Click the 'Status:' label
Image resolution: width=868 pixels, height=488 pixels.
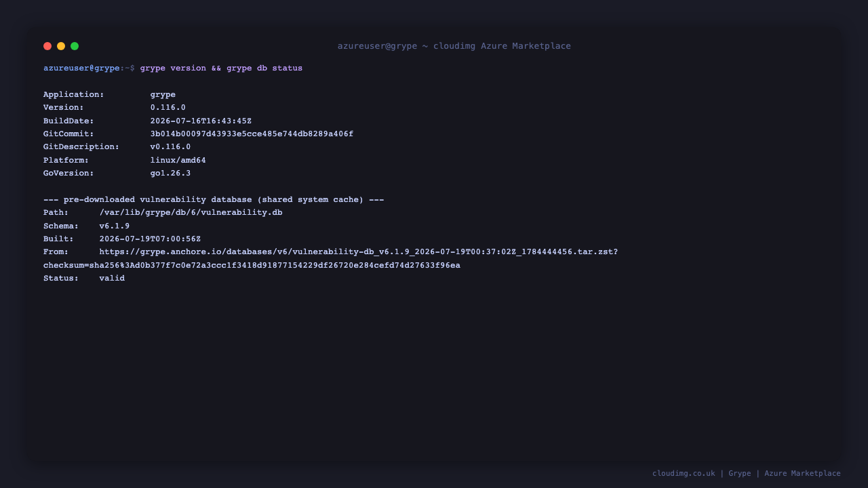61,279
